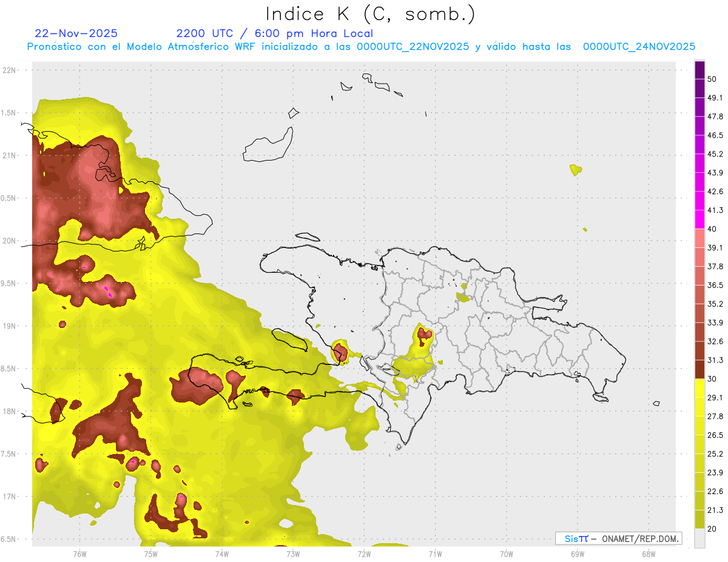Click the colorbar value 30
Image resolution: width=728 pixels, height=562 pixels.
(x=712, y=379)
